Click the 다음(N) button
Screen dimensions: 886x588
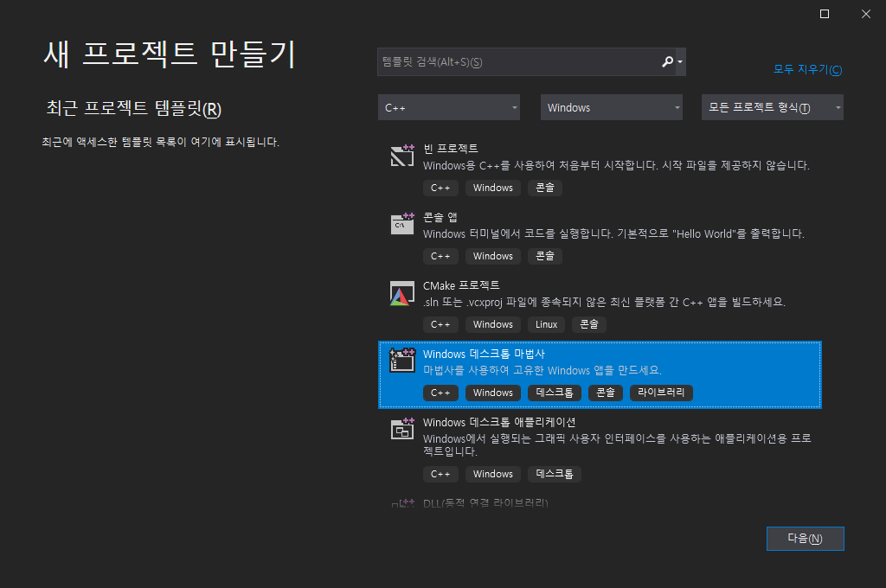point(806,539)
